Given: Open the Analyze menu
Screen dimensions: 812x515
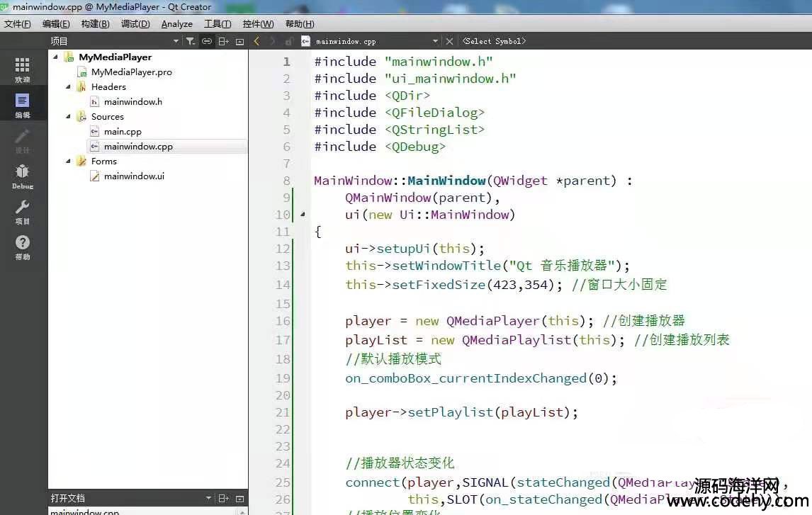Looking at the screenshot, I should click(177, 24).
